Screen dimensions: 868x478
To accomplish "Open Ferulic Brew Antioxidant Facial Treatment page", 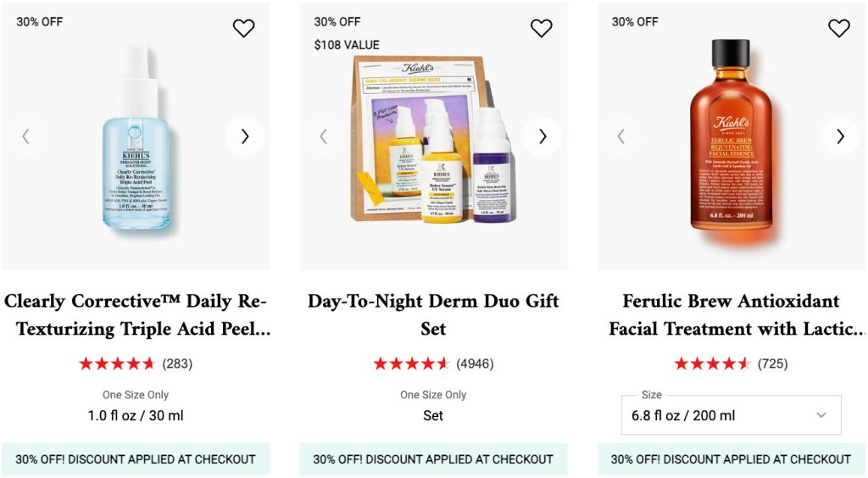I will pyautogui.click(x=731, y=314).
